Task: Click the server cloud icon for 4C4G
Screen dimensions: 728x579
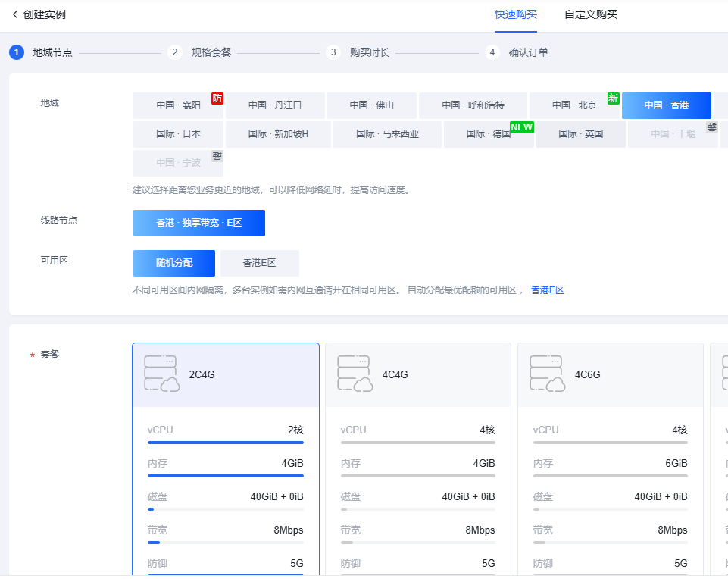Action: [x=354, y=374]
